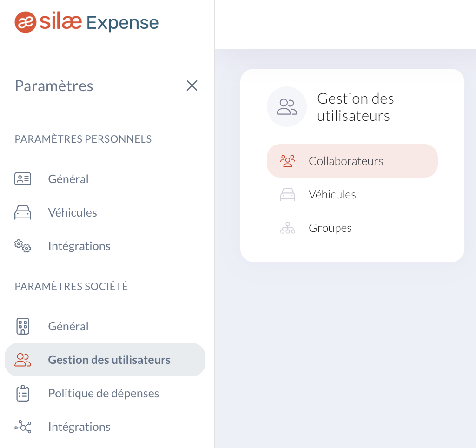Click the car icon in the users card

coord(287,194)
